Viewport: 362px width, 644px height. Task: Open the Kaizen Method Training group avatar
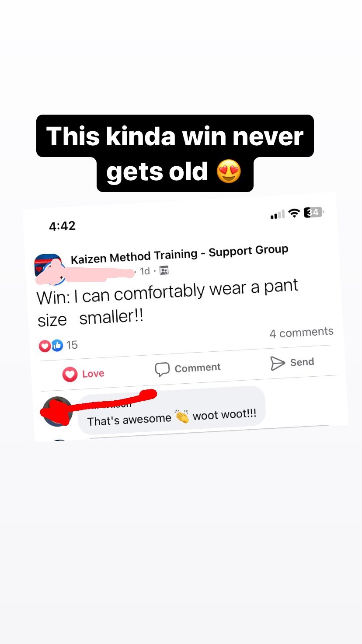click(x=49, y=268)
